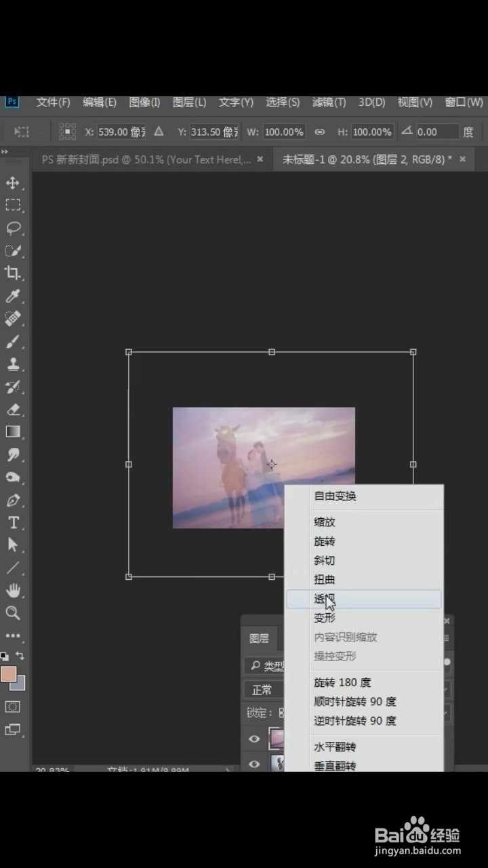Select the Pen tool

[13, 500]
